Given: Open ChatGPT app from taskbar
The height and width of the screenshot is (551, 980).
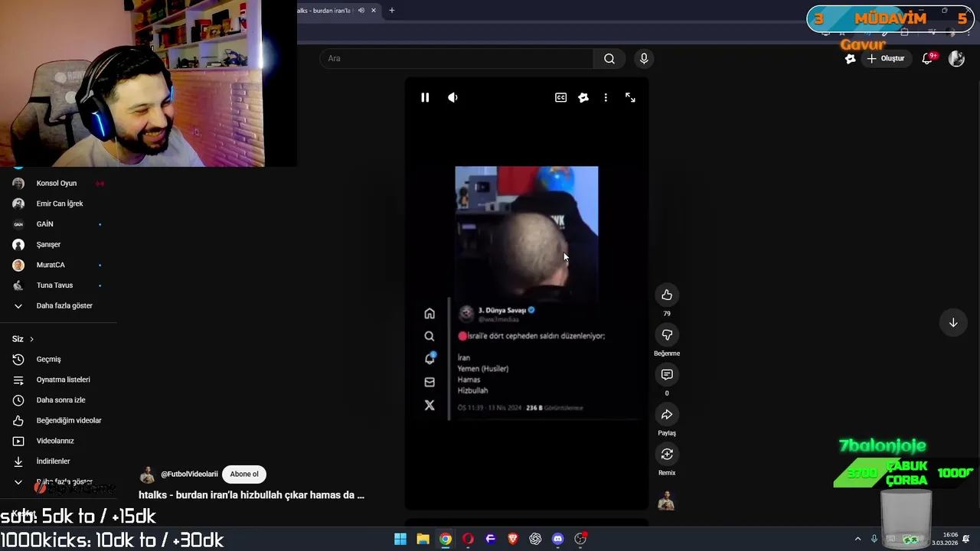Looking at the screenshot, I should click(535, 539).
